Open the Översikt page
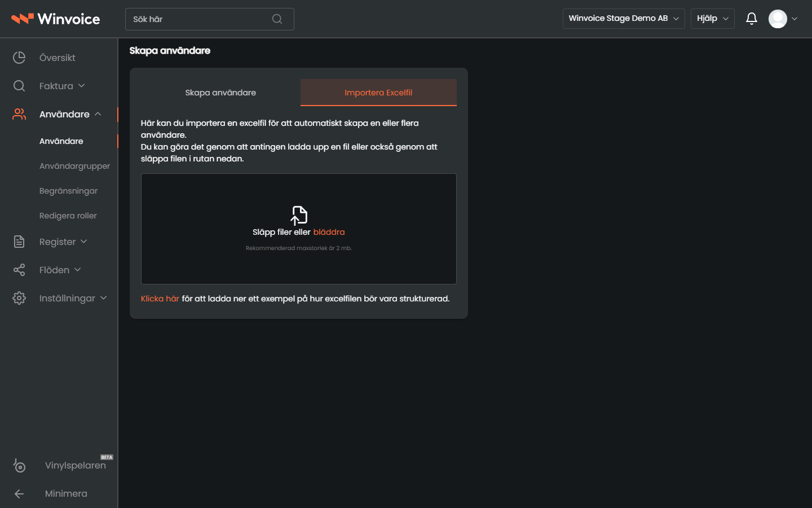 [58, 58]
